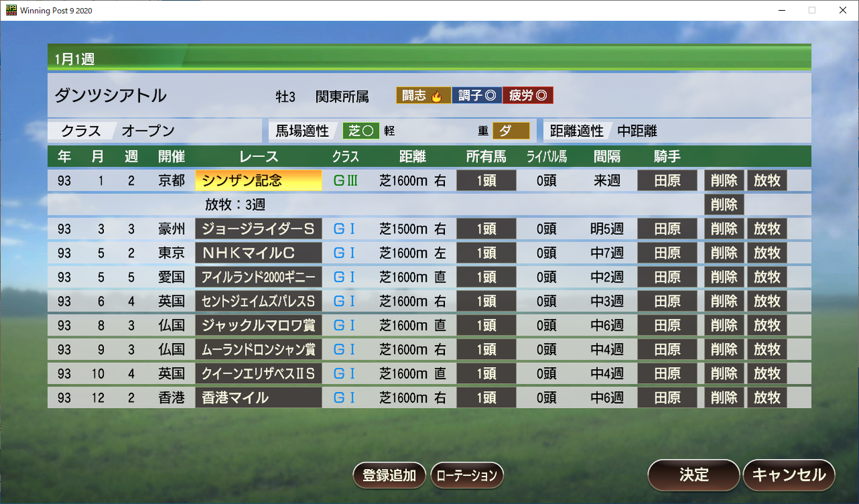The height and width of the screenshot is (504, 859).
Task: Open 1頭 owned horses for シンザン記念
Action: 487,181
